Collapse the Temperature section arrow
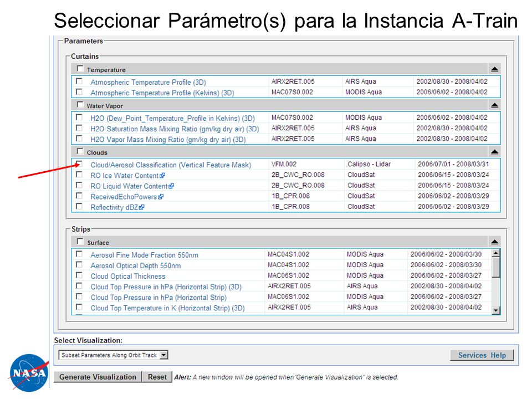Image resolution: width=532 pixels, height=399 pixels. pos(494,69)
